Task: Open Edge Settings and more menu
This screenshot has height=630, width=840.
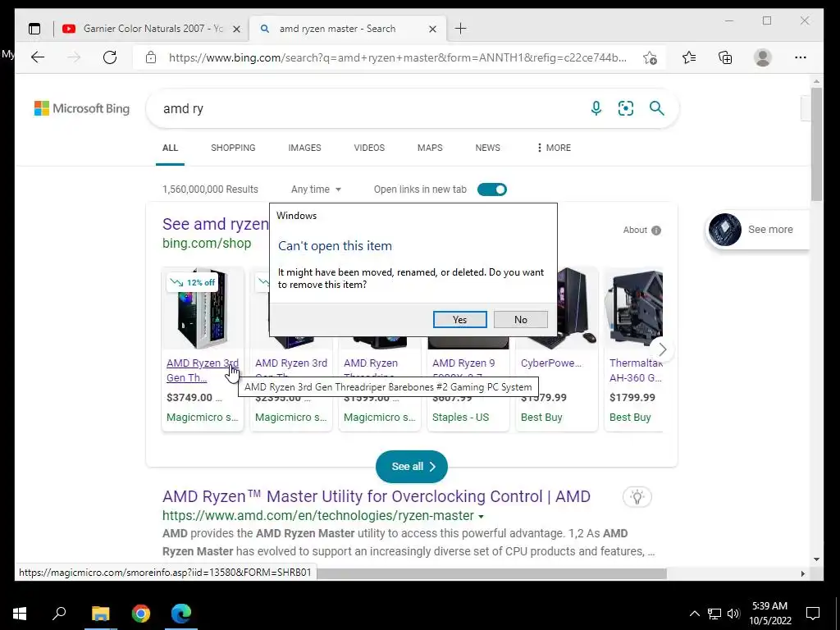Action: pos(801,57)
